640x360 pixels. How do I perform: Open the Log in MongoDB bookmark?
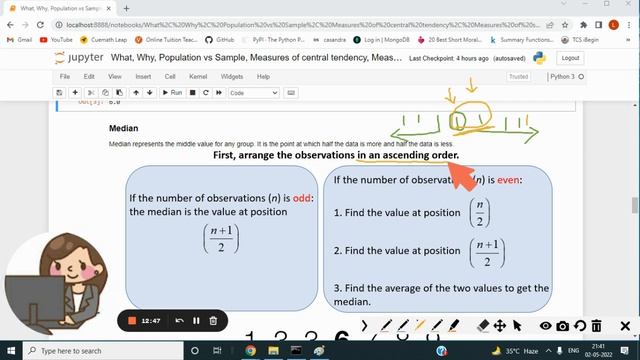pos(382,40)
